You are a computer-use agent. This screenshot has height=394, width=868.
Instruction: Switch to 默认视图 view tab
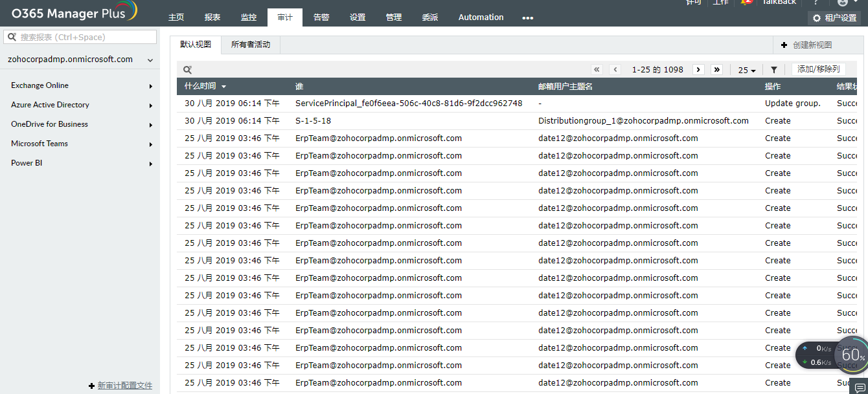196,45
